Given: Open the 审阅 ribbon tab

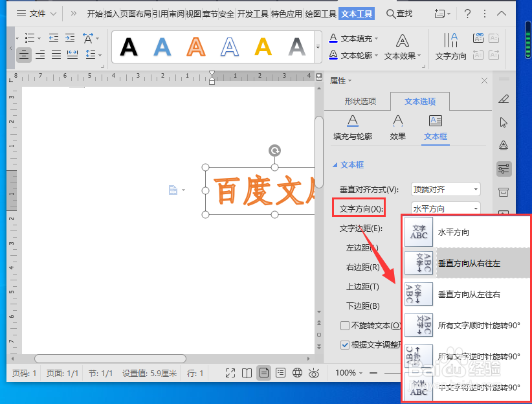Looking at the screenshot, I should pos(177,14).
